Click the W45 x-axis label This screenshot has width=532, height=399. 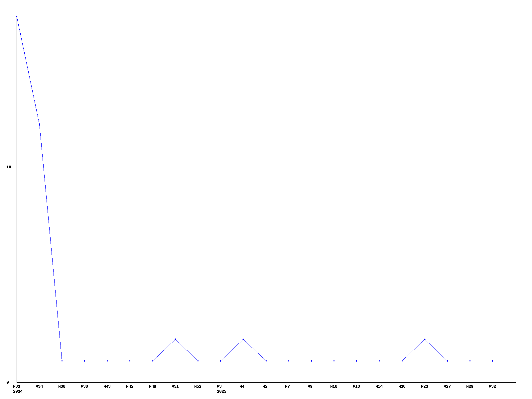coord(130,386)
